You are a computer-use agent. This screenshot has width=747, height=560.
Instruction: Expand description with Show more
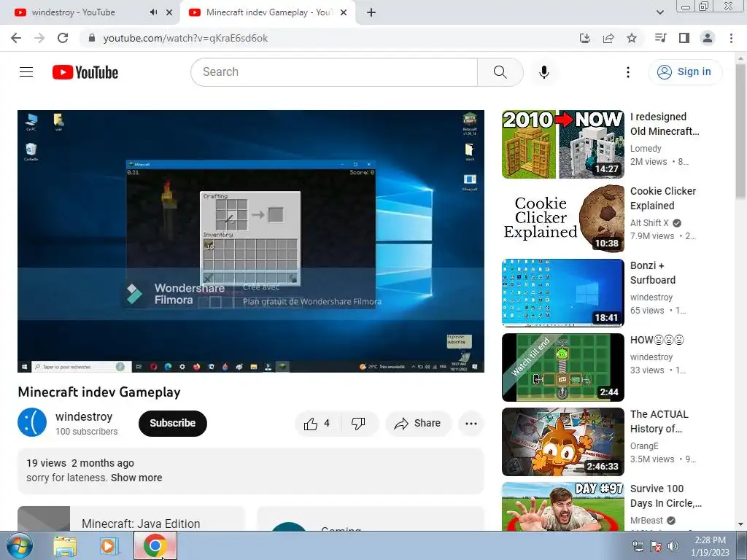[x=136, y=478]
